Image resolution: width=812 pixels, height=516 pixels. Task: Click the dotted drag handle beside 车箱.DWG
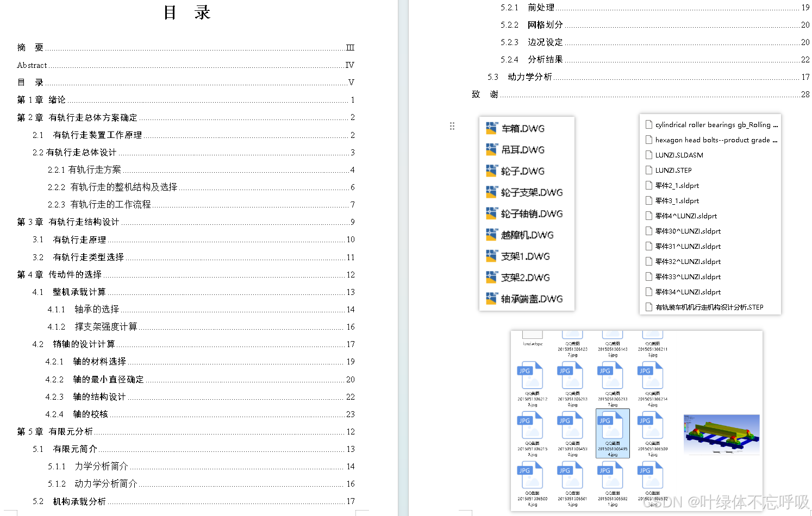(x=452, y=126)
